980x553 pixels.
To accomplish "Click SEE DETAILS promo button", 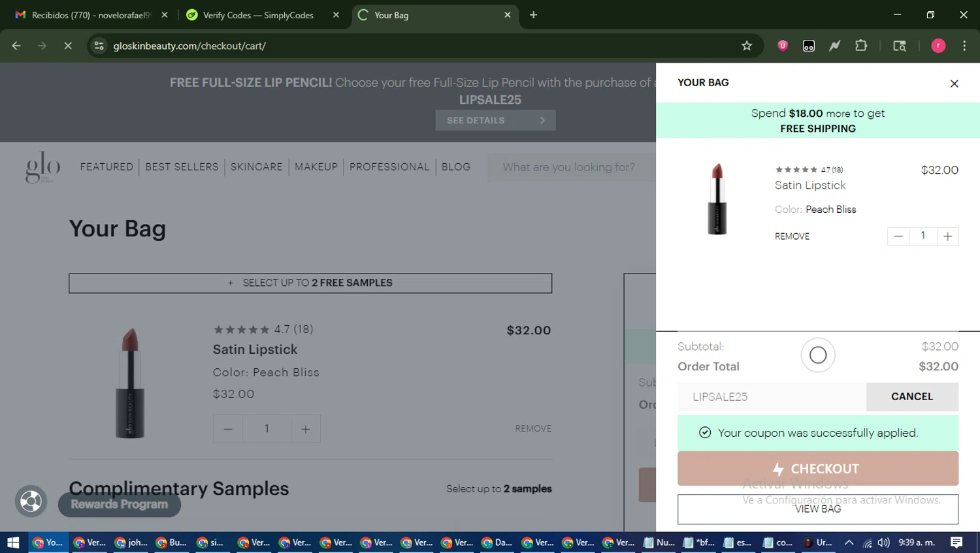I will point(495,120).
